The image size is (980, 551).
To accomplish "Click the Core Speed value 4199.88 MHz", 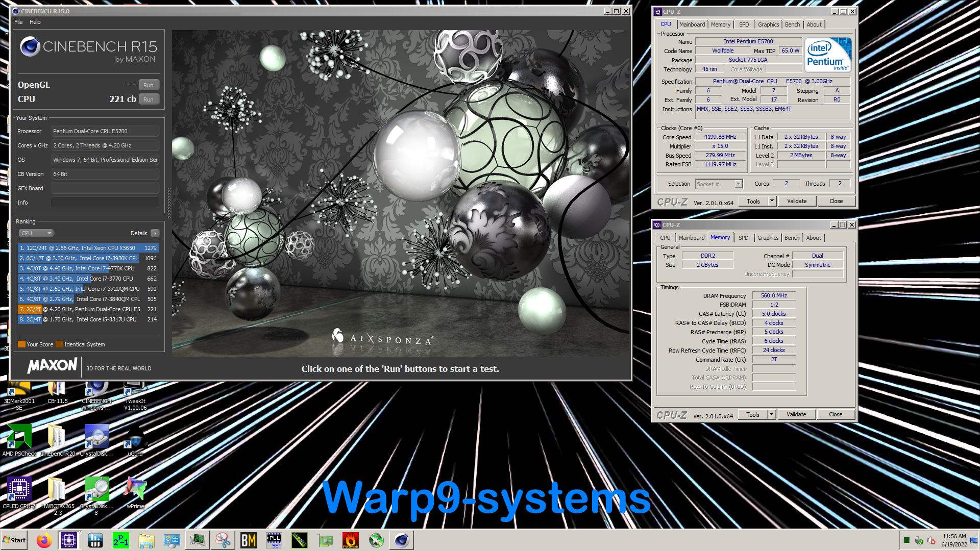I will [x=720, y=137].
